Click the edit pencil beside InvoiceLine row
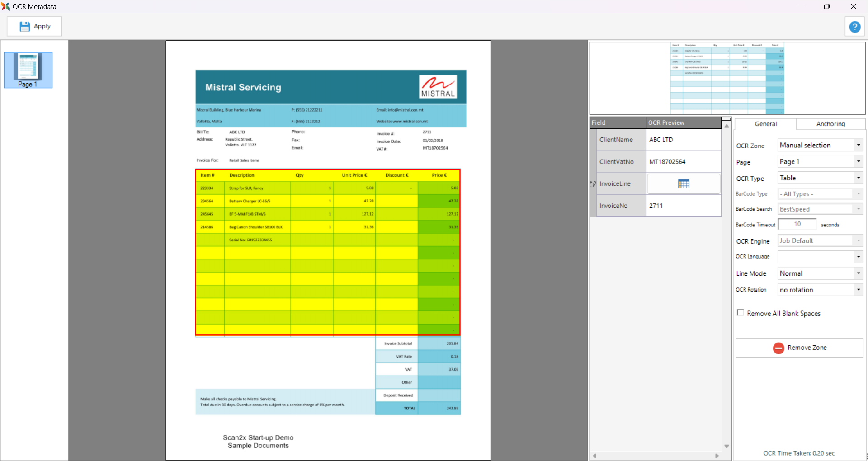Screen dimensions: 868x461 593,184
